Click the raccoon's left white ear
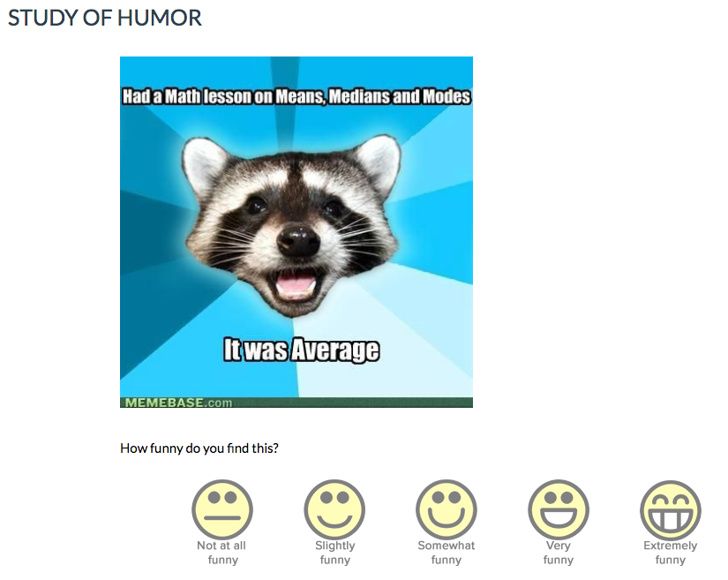Screen dimensions: 728x580 [x=203, y=165]
